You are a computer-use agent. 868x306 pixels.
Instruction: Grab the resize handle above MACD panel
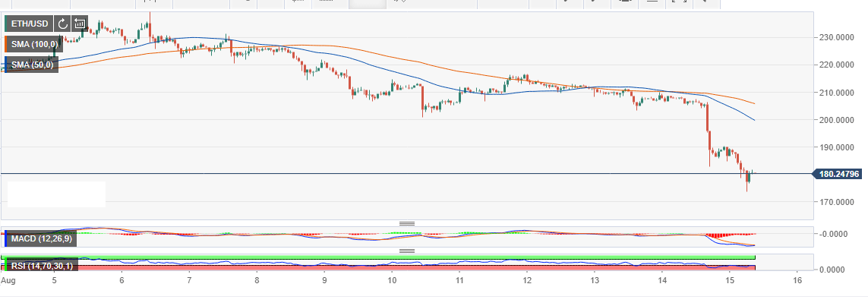point(407,223)
